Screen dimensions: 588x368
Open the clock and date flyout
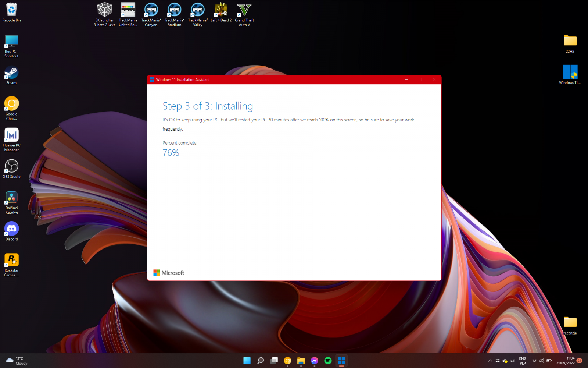coord(565,361)
